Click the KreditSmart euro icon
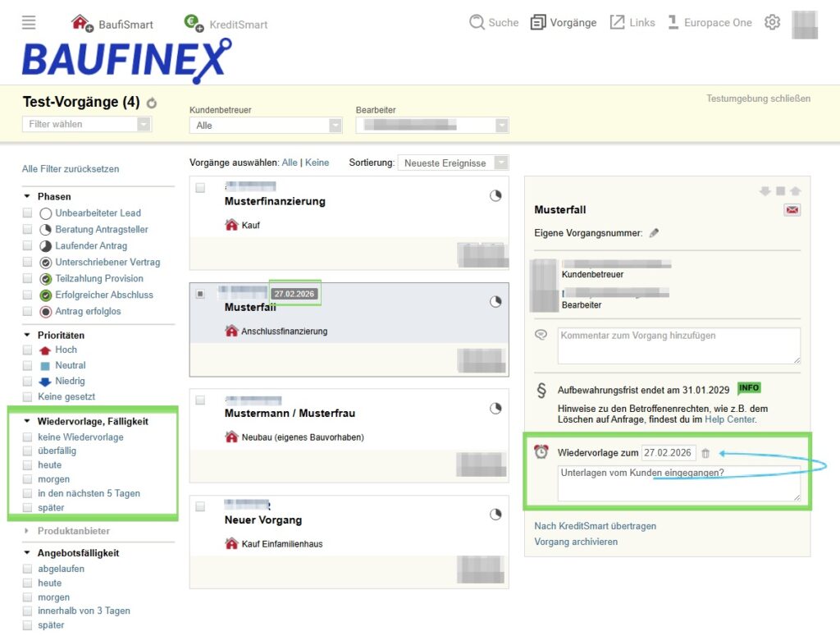 pyautogui.click(x=194, y=23)
